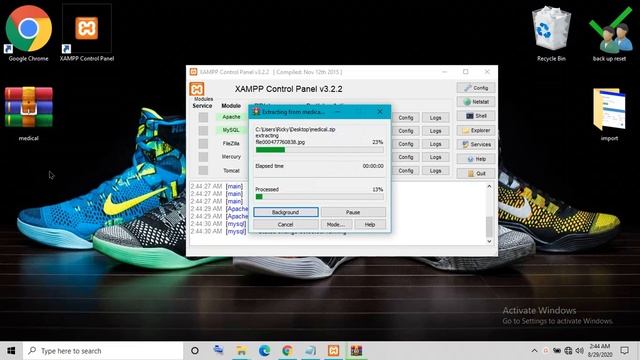
Task: Toggle the Apache service checkbox
Action: pos(203,118)
